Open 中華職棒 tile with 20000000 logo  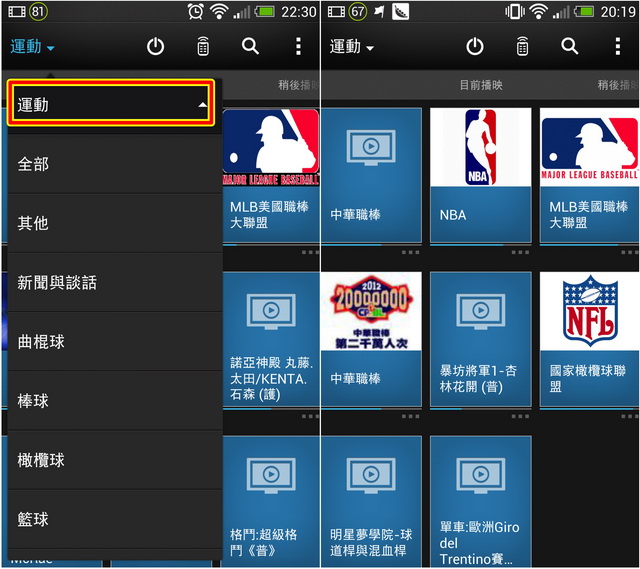[x=371, y=339]
